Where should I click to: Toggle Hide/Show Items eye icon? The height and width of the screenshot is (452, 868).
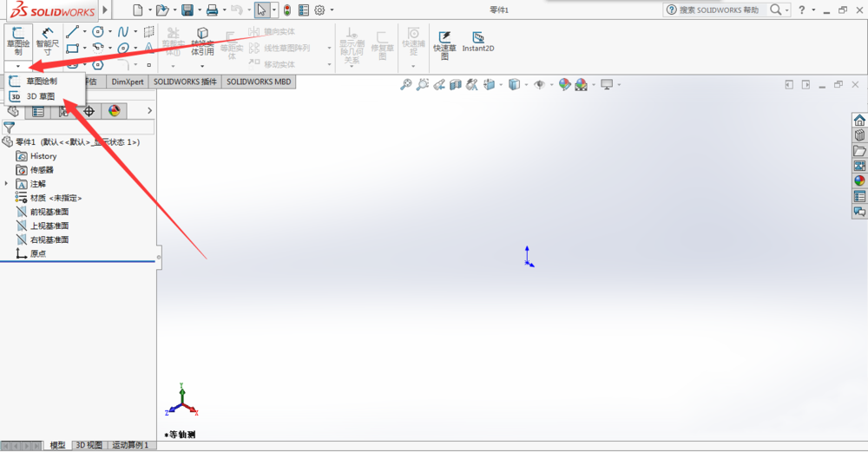pos(539,85)
